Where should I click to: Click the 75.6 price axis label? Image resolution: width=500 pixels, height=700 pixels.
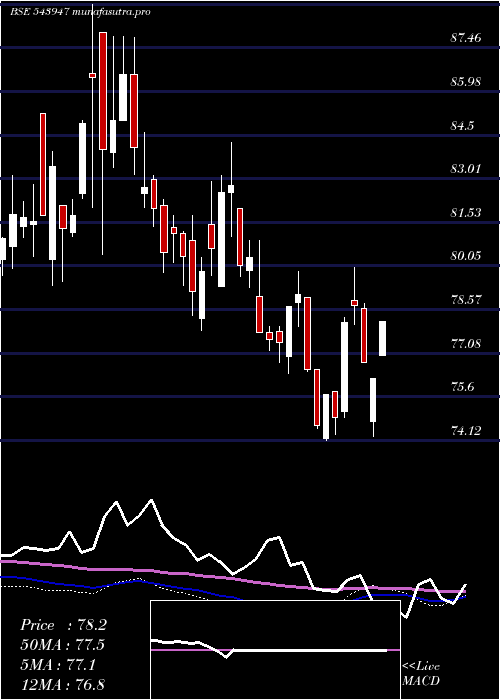pos(462,387)
